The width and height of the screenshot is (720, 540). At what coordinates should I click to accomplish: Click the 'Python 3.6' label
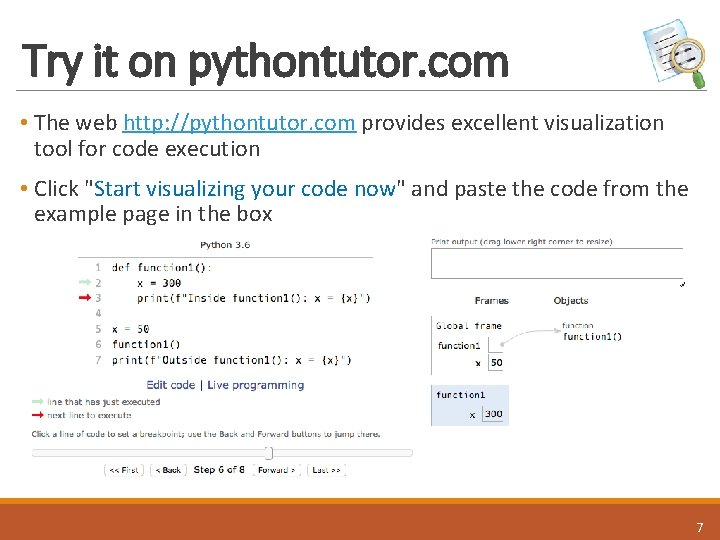coord(225,245)
